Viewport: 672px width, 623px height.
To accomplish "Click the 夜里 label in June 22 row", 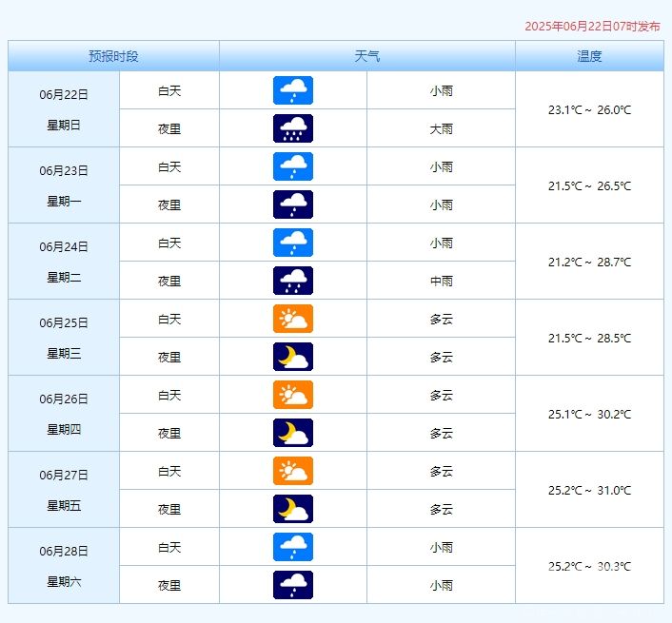I will pyautogui.click(x=169, y=129).
